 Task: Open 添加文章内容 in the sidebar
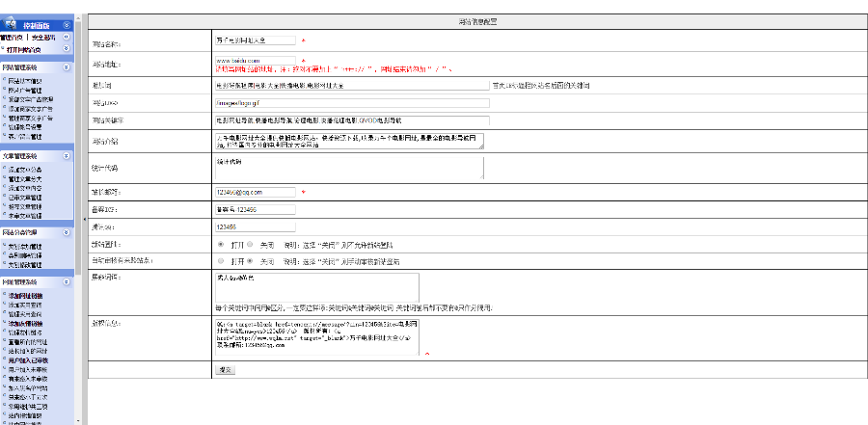pyautogui.click(x=25, y=188)
